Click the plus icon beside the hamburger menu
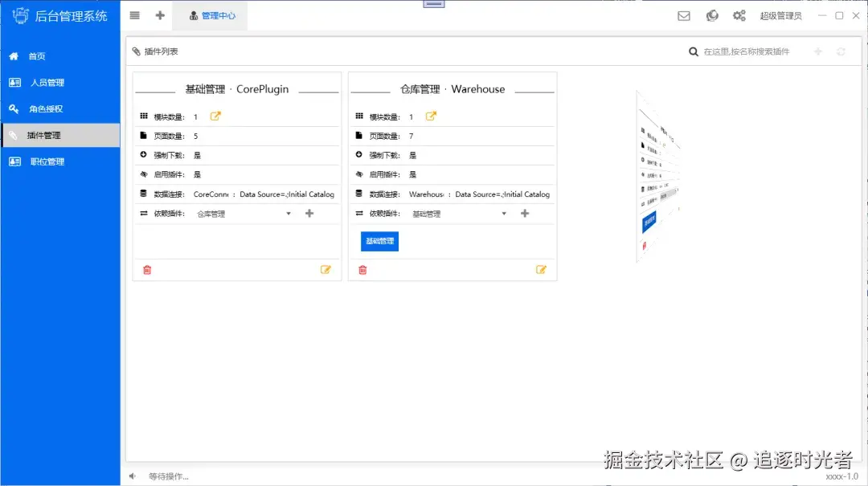 point(160,15)
